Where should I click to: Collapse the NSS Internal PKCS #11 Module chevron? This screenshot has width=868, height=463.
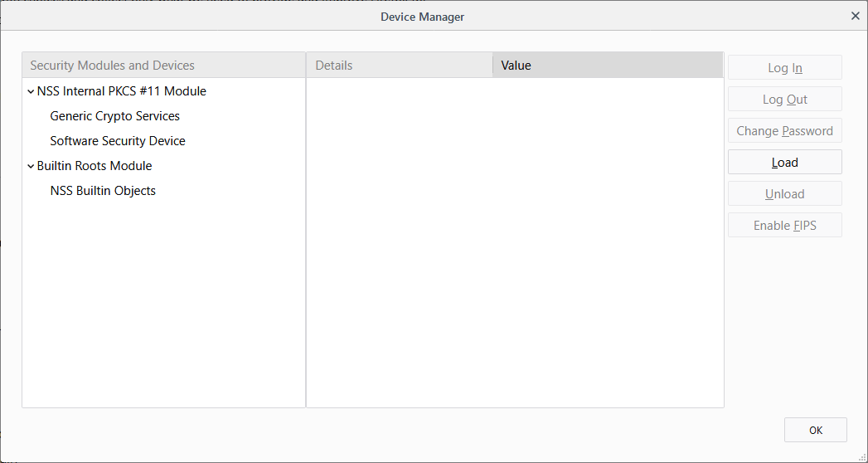[31, 91]
